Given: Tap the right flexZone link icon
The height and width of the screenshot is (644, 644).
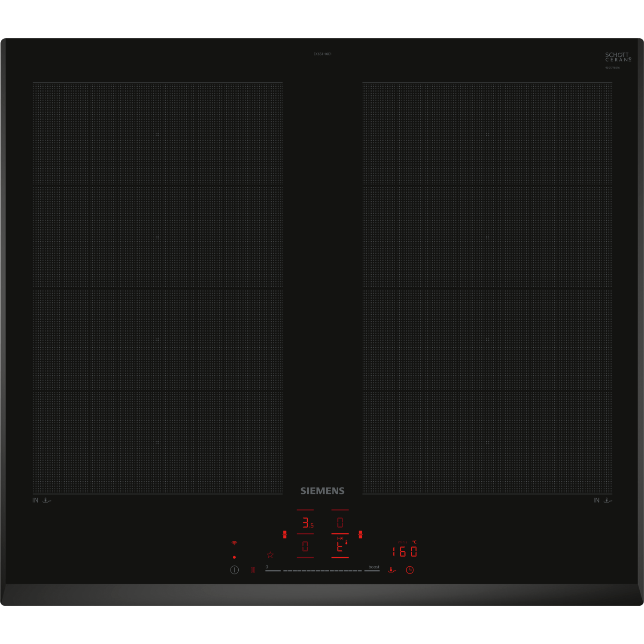Looking at the screenshot, I should 360,534.
